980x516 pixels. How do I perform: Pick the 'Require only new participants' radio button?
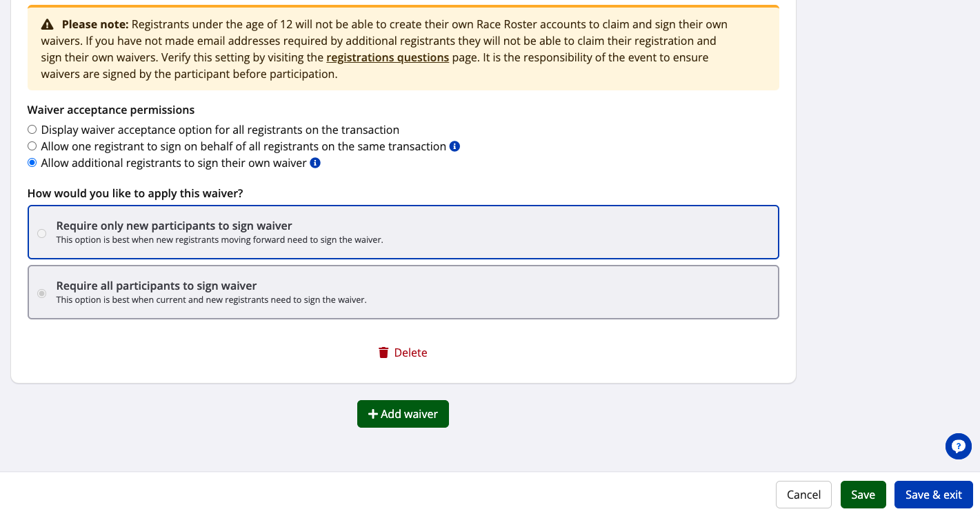(x=42, y=233)
